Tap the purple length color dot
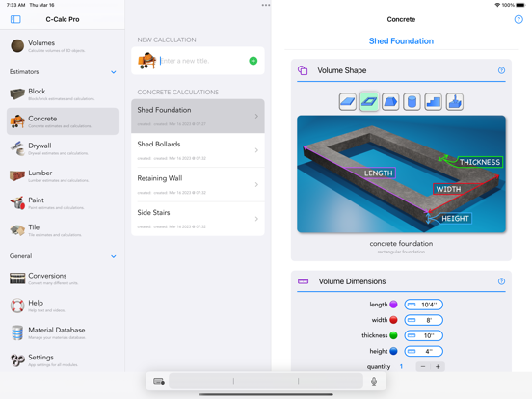This screenshot has height=399, width=532. pos(393,305)
